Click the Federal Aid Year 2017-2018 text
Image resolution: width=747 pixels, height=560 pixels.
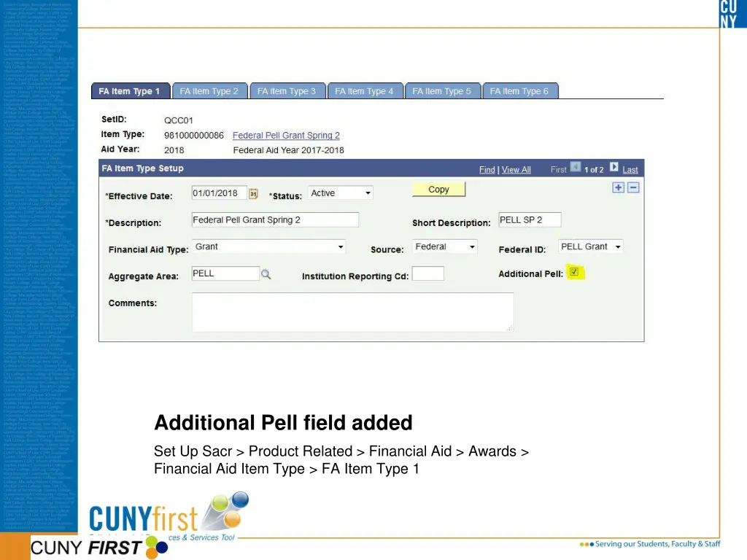(288, 150)
